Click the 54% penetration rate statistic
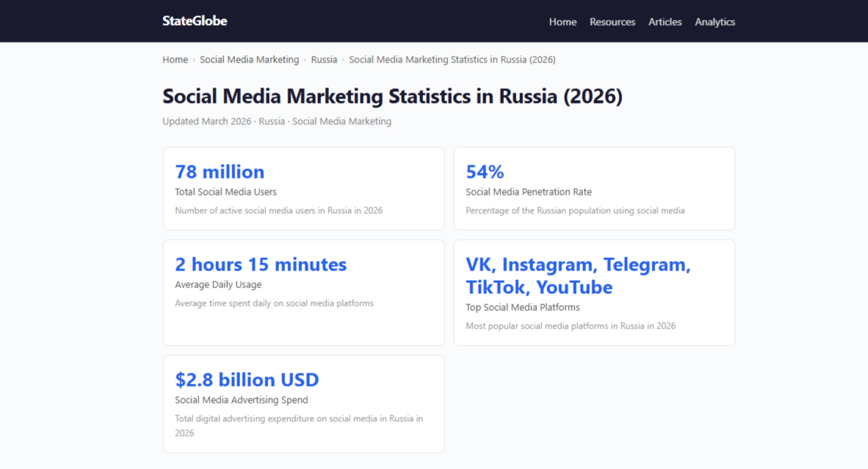This screenshot has height=469, width=868. [485, 171]
